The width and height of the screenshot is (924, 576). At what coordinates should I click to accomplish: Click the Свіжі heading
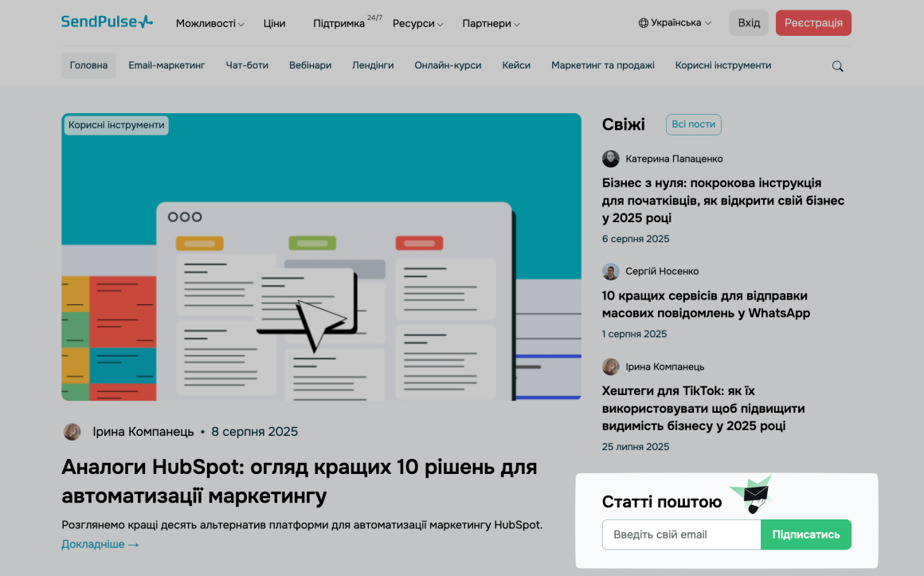tap(624, 124)
